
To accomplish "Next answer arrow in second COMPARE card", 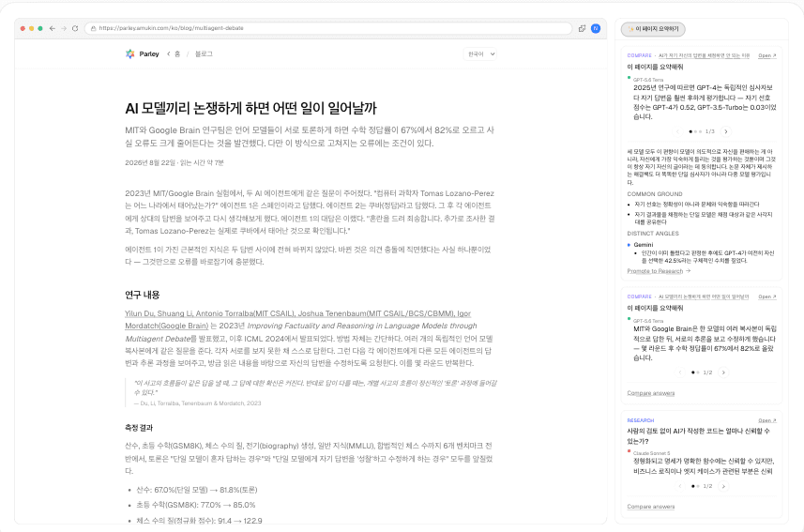I will click(723, 372).
